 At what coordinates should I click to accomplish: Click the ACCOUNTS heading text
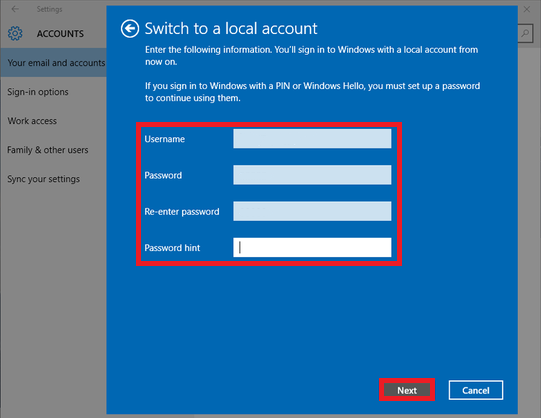pos(60,34)
